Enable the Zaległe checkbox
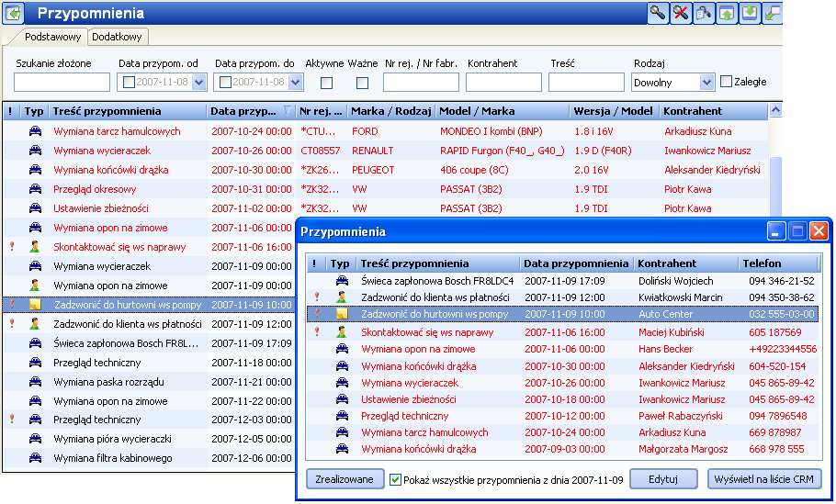 click(726, 82)
